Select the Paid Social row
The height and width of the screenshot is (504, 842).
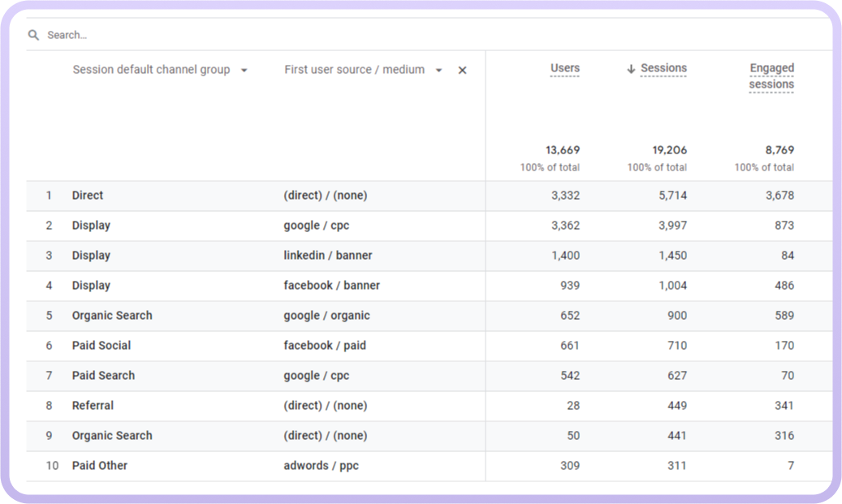tap(101, 346)
